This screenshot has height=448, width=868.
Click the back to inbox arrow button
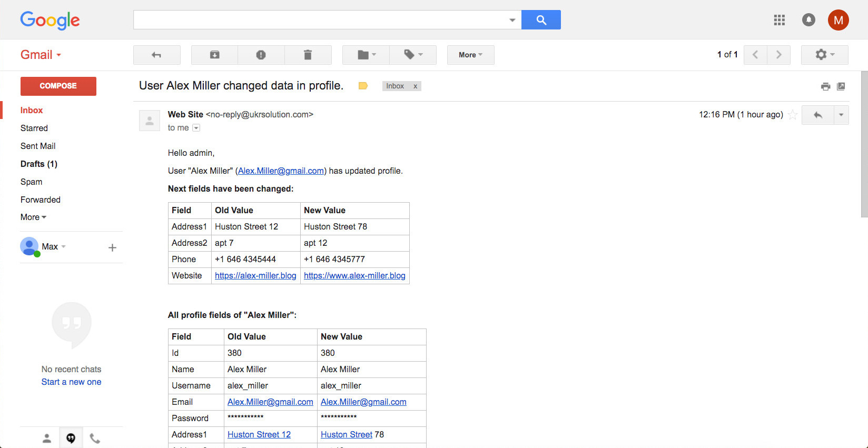point(156,55)
